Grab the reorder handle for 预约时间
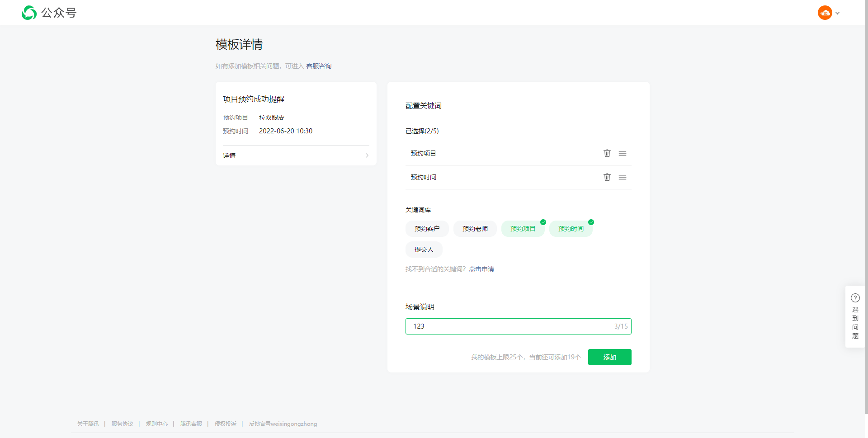 [x=623, y=177]
